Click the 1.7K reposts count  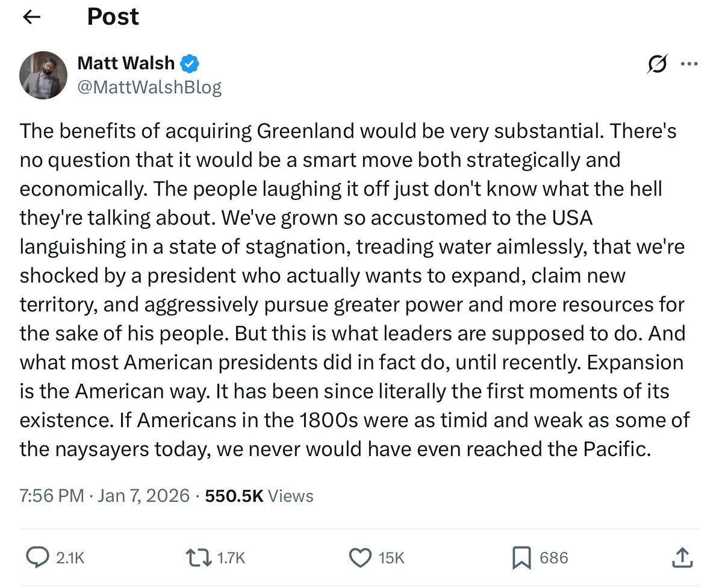pyautogui.click(x=231, y=558)
